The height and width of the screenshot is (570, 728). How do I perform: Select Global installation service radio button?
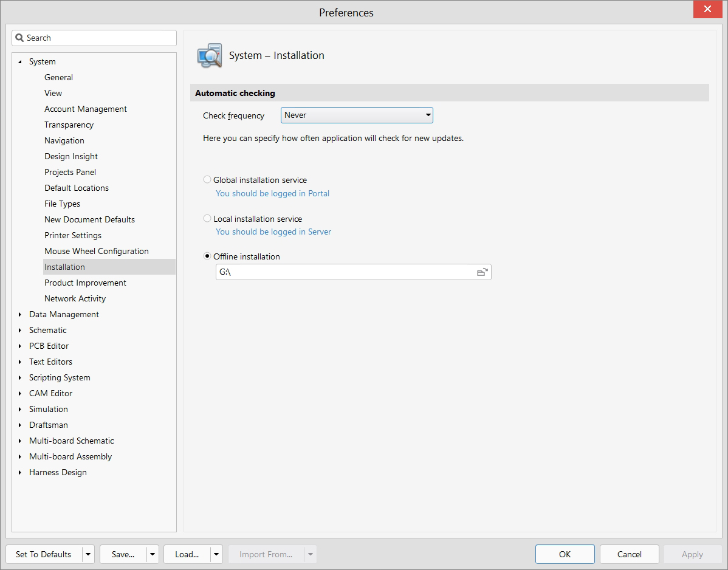(207, 180)
